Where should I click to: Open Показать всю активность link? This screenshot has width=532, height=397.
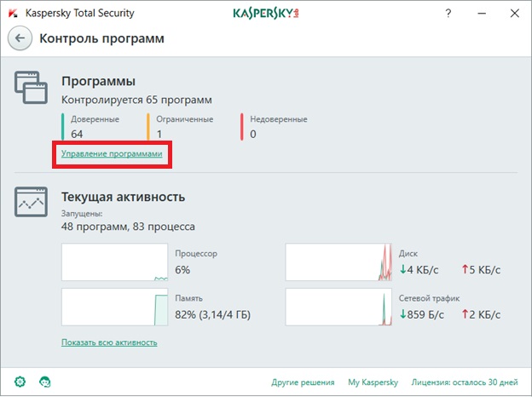click(109, 342)
